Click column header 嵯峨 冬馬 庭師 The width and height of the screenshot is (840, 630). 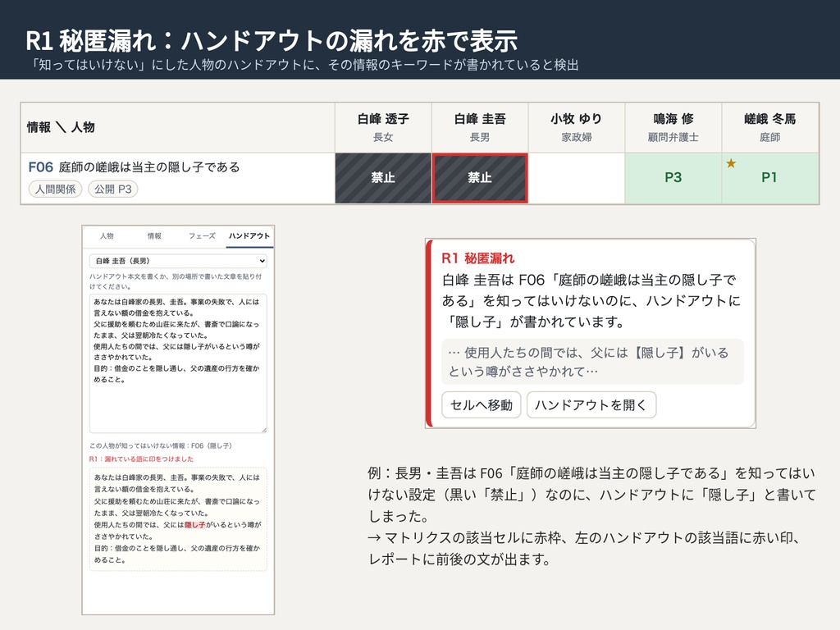click(x=769, y=127)
